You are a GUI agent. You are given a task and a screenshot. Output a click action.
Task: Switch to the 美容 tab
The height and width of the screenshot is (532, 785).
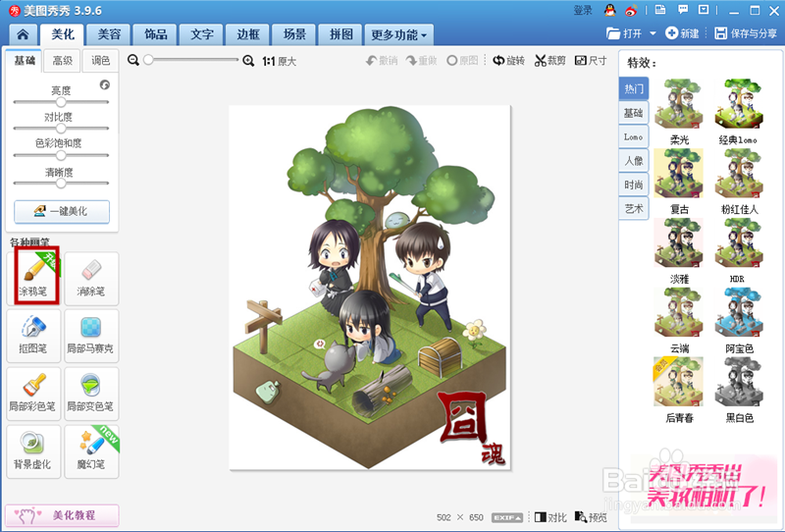click(x=109, y=34)
